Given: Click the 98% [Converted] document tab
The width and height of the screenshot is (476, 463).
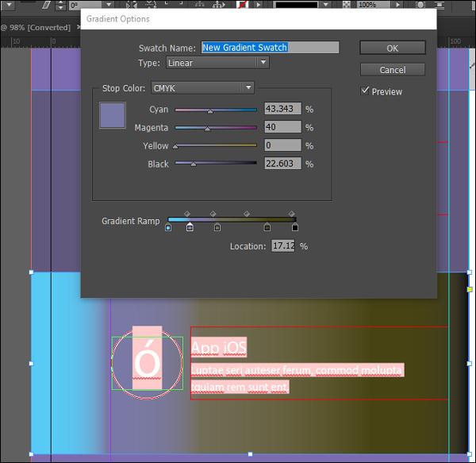Looking at the screenshot, I should click(x=36, y=27).
